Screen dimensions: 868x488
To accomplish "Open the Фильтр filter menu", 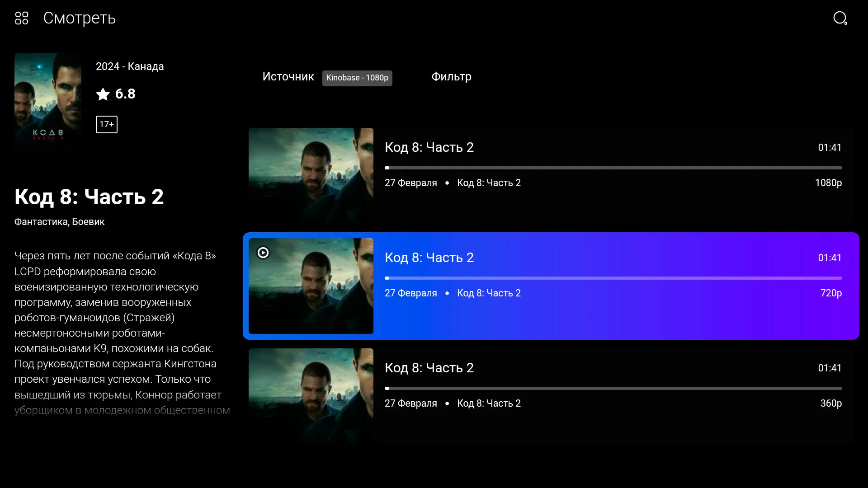I will coord(451,76).
